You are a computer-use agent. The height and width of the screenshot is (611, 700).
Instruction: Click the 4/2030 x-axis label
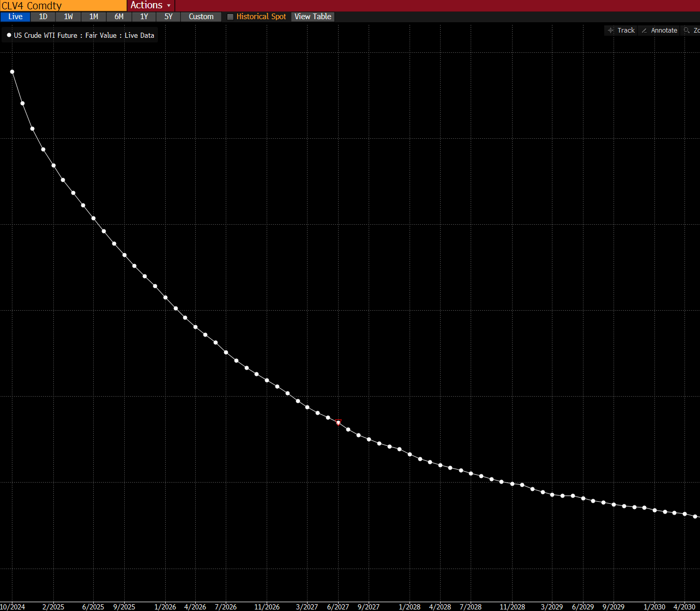pos(684,607)
